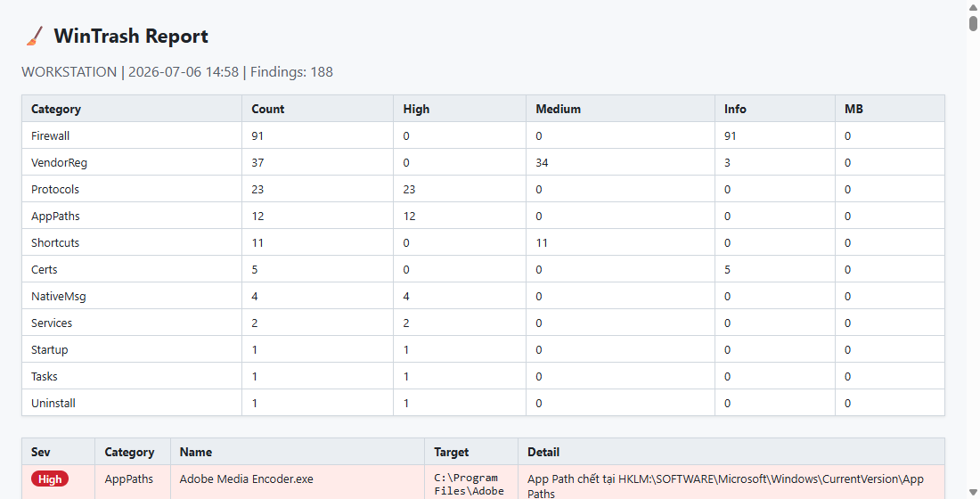Click the scrollbar down arrow

[x=973, y=493]
